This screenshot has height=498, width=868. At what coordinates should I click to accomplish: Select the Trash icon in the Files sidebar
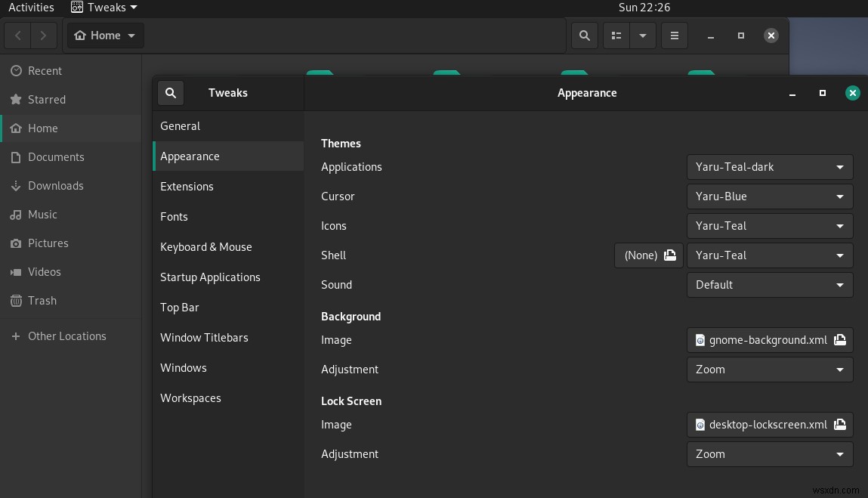(x=15, y=300)
